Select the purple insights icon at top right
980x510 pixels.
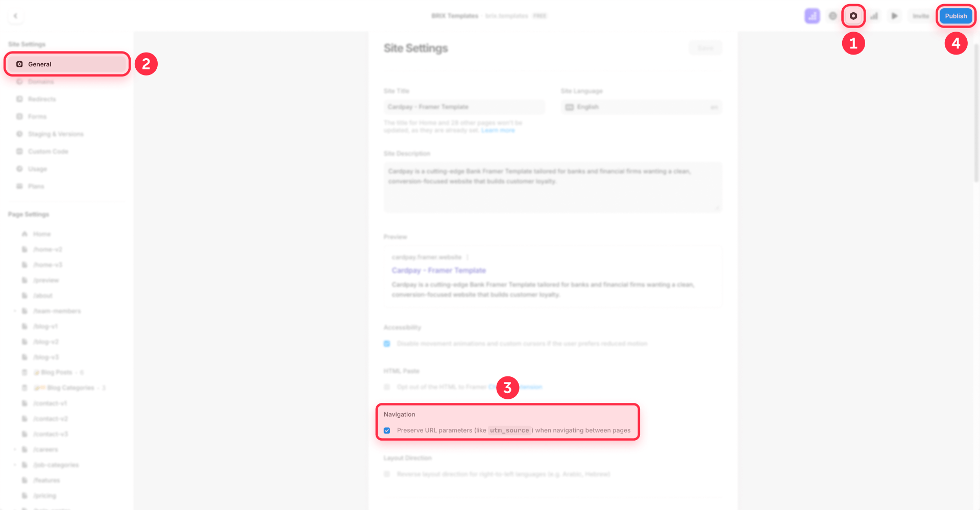[x=812, y=16]
